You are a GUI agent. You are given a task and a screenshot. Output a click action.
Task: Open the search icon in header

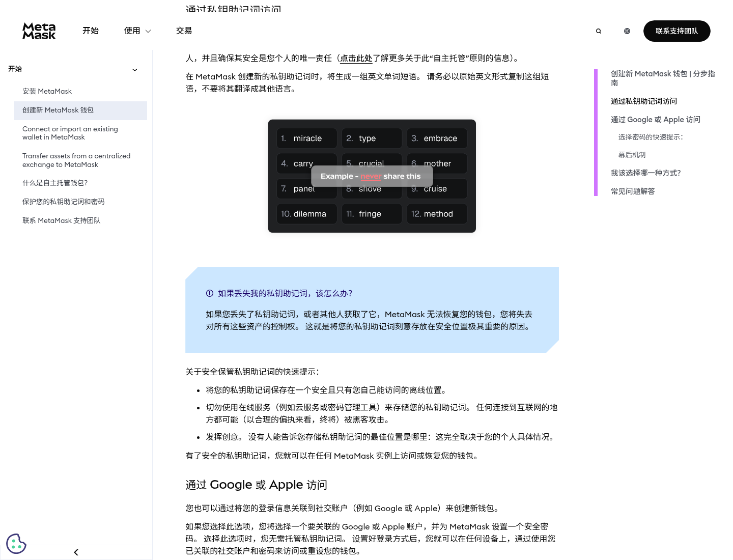tap(599, 31)
